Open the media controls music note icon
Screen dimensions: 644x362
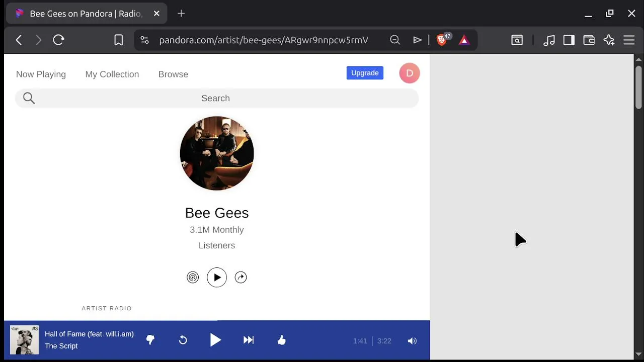click(549, 40)
